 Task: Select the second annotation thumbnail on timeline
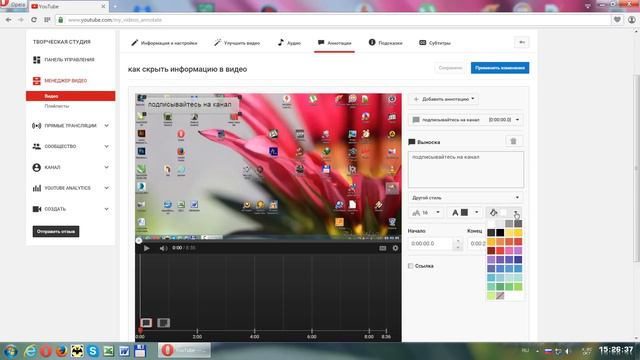pyautogui.click(x=164, y=323)
